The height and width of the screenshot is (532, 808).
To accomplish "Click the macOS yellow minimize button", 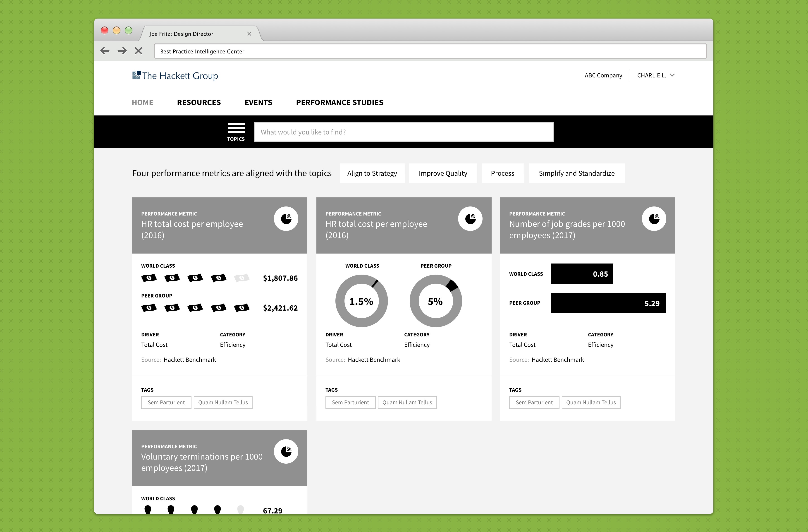I will 116,30.
